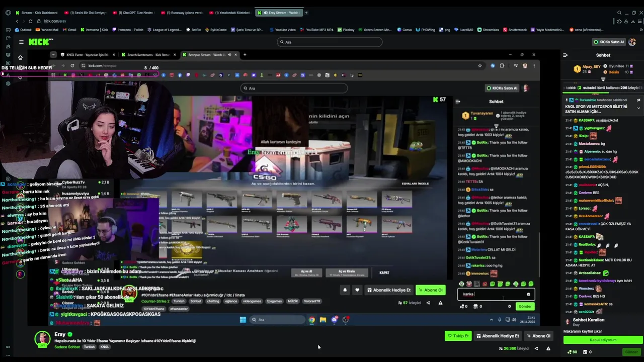Screen dimensions: 644x362
Task: Click Abonelik Hediye Et below Eray's video
Action: (x=498, y=336)
